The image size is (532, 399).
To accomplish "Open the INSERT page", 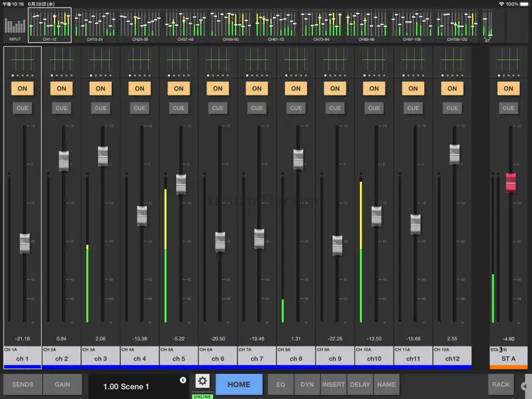I will pos(334,385).
